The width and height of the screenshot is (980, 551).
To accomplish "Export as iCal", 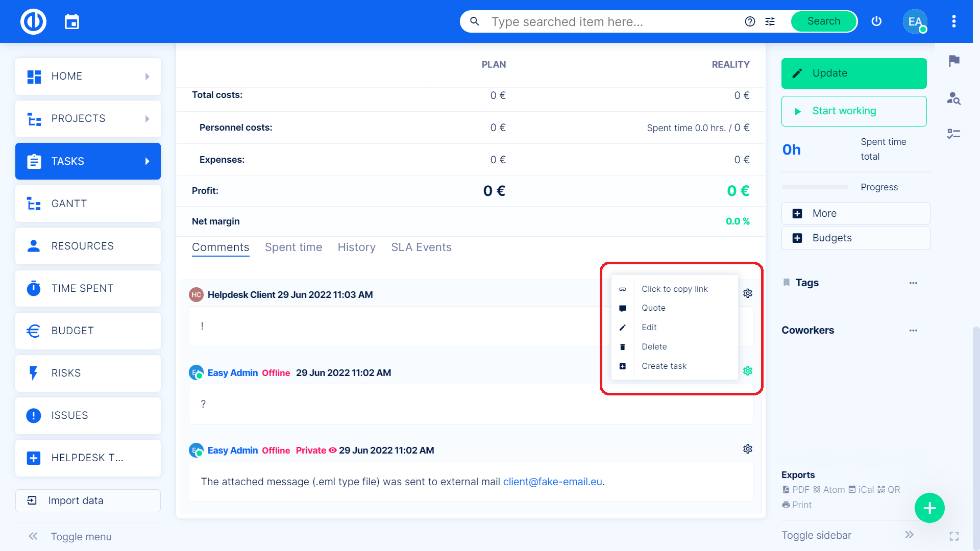I will point(861,490).
